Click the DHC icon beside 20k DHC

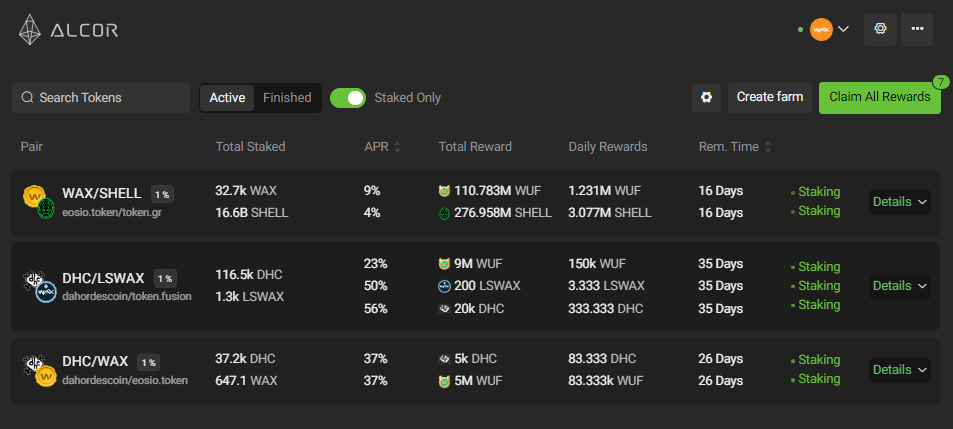pyautogui.click(x=444, y=309)
